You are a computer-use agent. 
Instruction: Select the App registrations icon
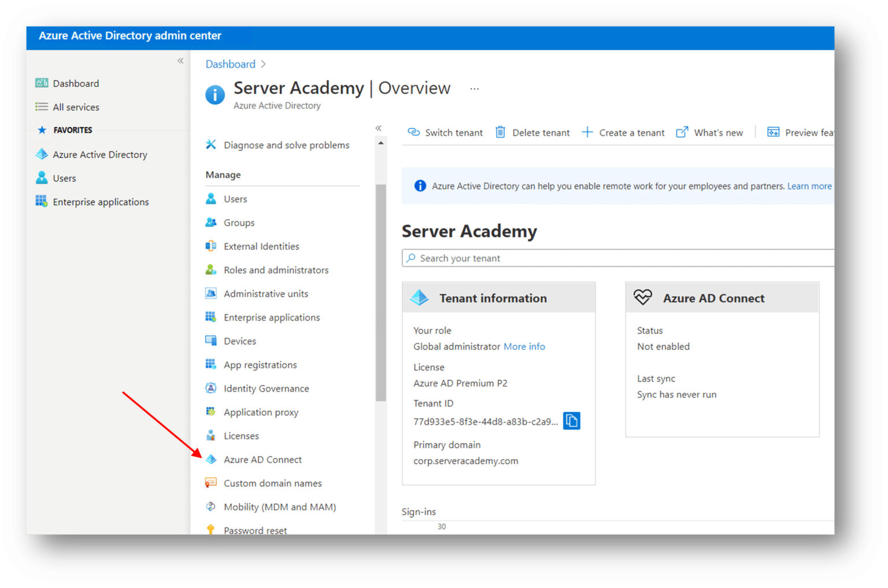pos(210,364)
